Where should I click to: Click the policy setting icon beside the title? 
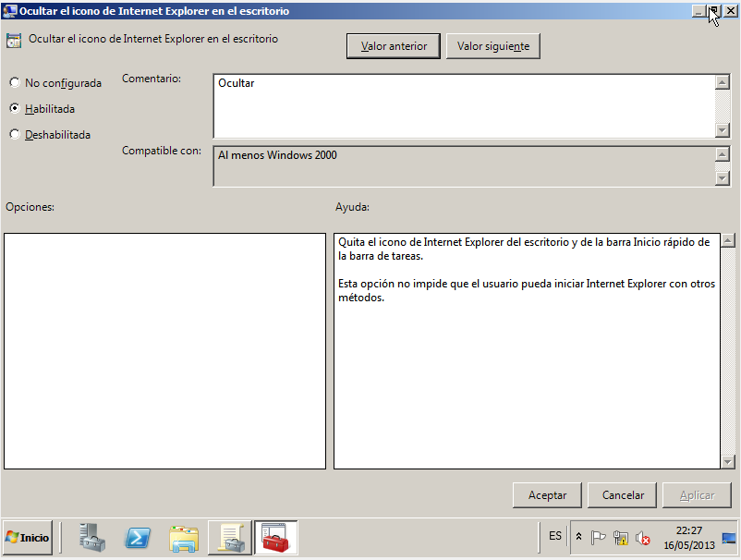(x=14, y=41)
